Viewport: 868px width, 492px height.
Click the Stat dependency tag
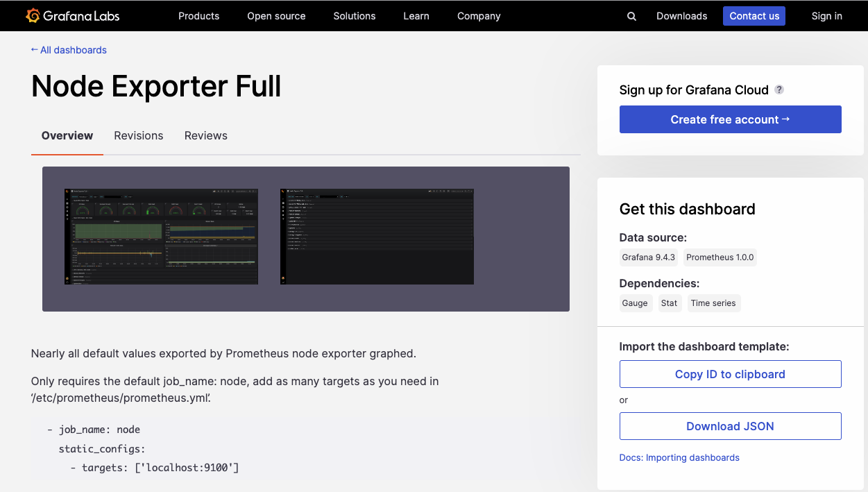point(670,303)
